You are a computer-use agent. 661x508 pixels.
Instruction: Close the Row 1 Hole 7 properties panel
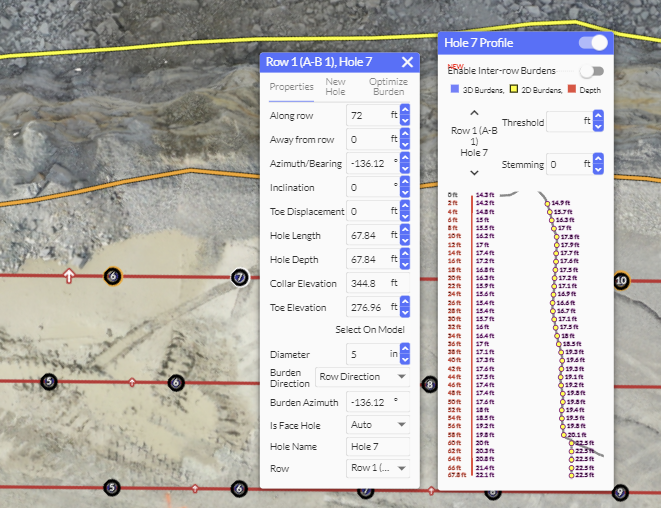tap(407, 62)
